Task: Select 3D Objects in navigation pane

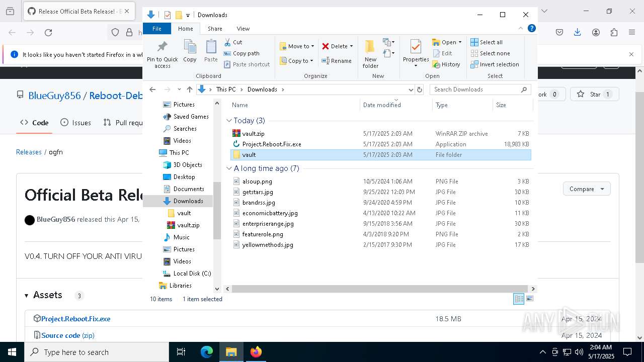Action: [x=182, y=165]
